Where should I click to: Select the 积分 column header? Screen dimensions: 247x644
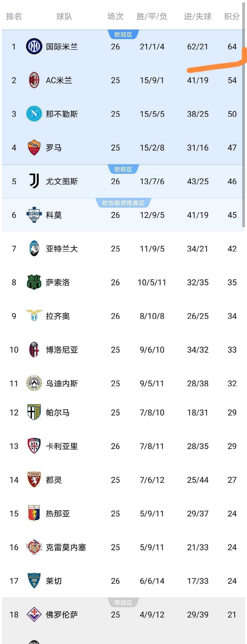232,16
